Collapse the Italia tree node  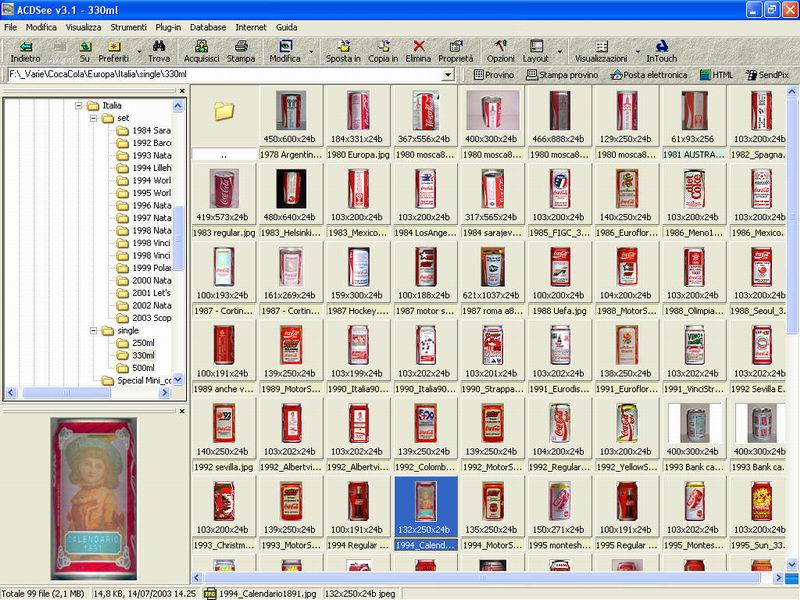79,106
